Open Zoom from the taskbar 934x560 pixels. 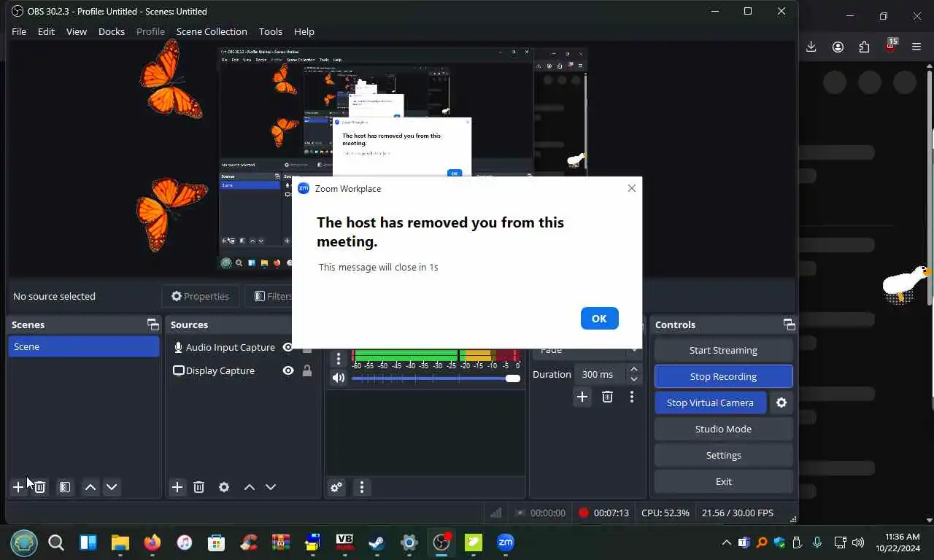click(506, 542)
